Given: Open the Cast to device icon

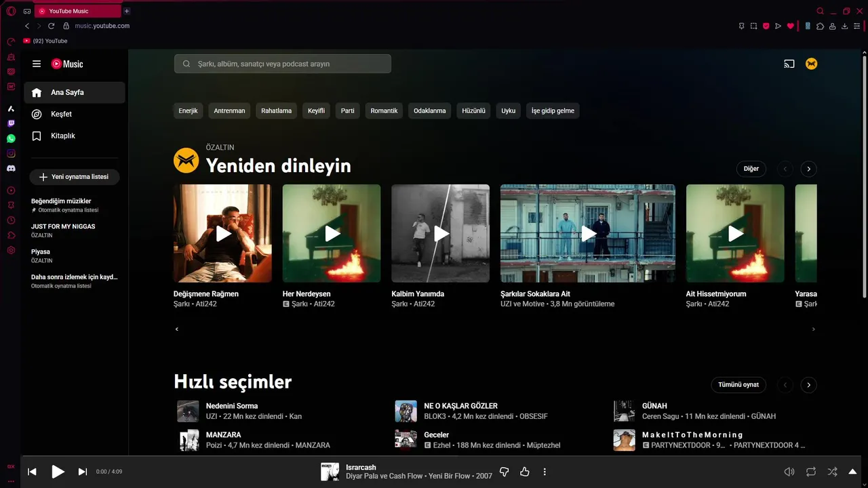Looking at the screenshot, I should (x=789, y=64).
